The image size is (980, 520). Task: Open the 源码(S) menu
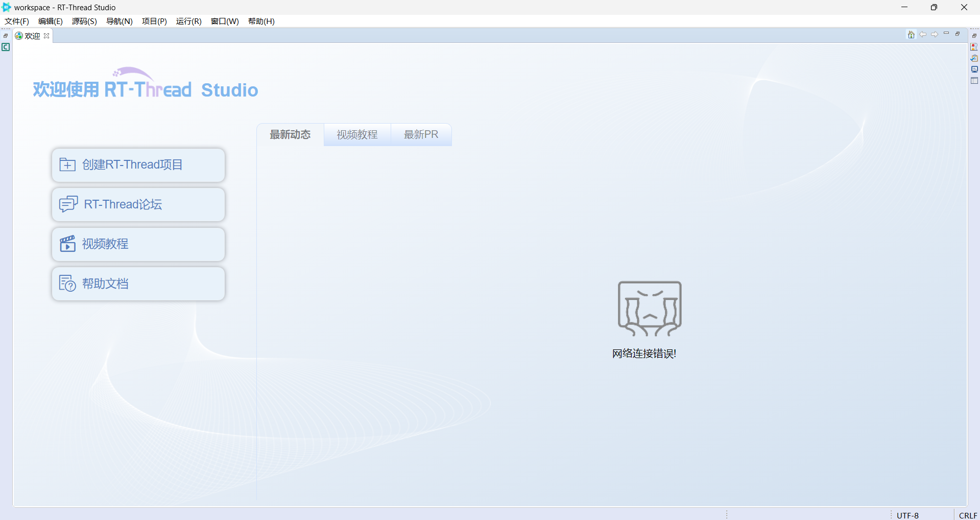84,21
